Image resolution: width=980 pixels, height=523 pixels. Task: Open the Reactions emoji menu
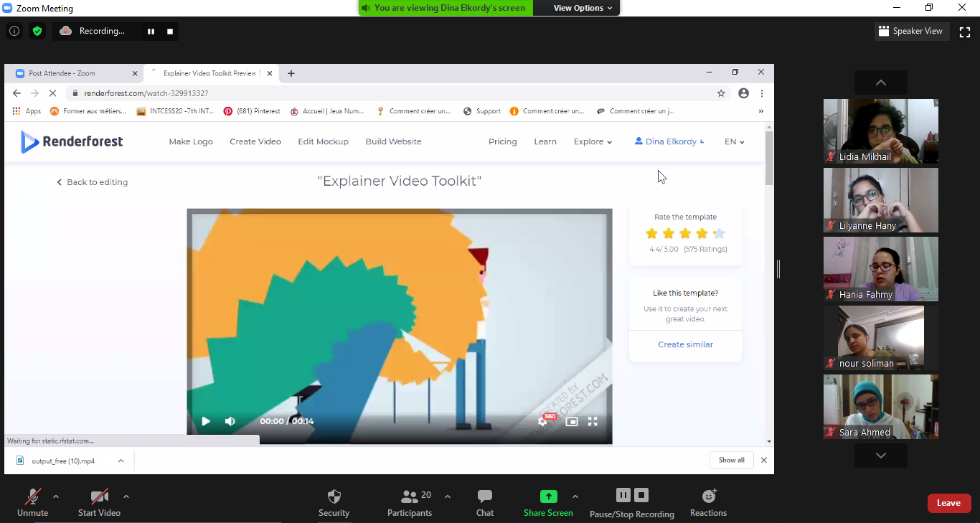coord(709,496)
